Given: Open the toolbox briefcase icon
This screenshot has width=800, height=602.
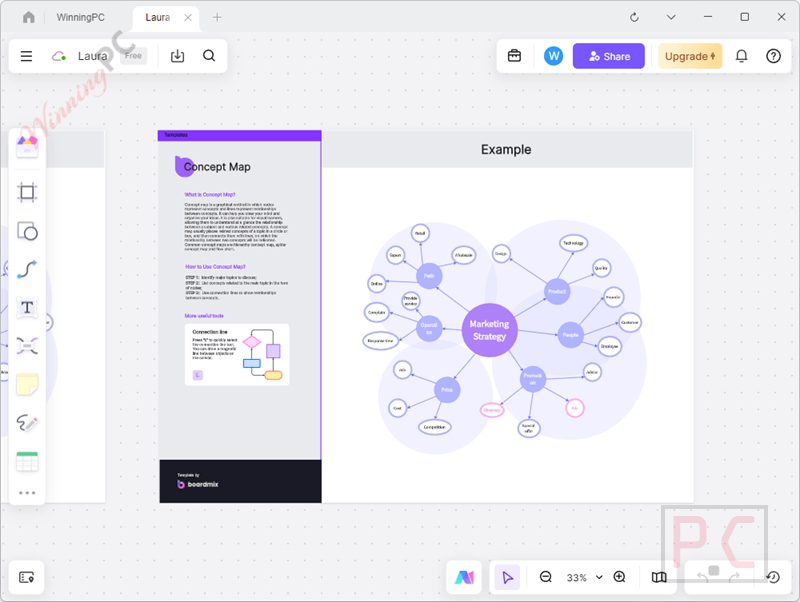Looking at the screenshot, I should 514,56.
